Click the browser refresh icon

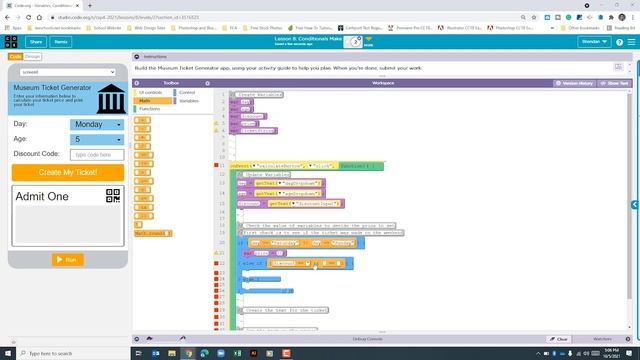point(29,18)
